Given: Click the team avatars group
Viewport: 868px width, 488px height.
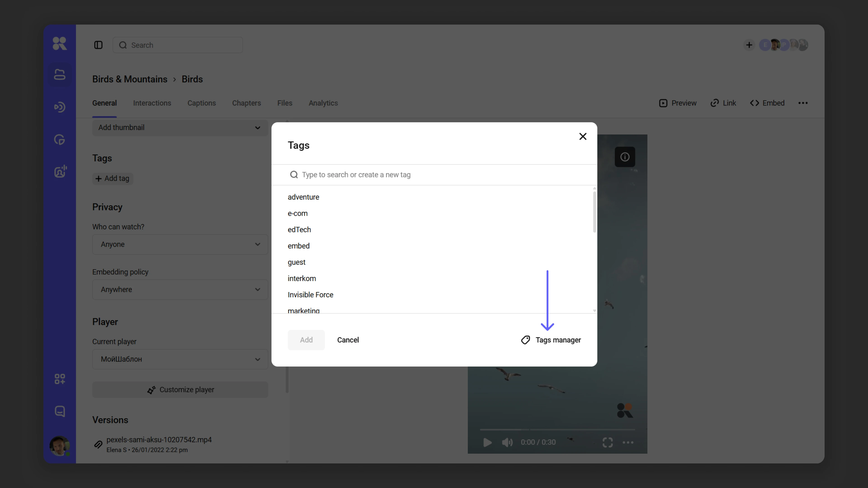Looking at the screenshot, I should click(783, 45).
